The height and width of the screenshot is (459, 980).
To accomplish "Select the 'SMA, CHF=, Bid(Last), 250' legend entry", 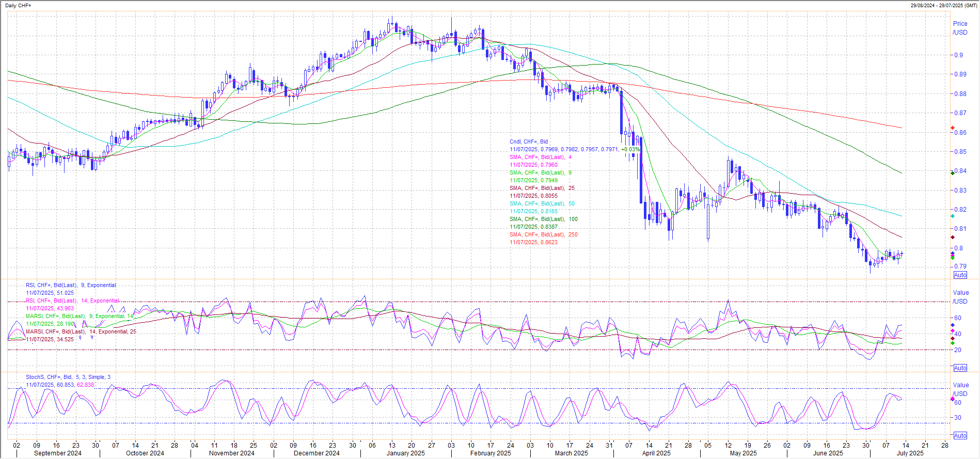I will (x=544, y=234).
